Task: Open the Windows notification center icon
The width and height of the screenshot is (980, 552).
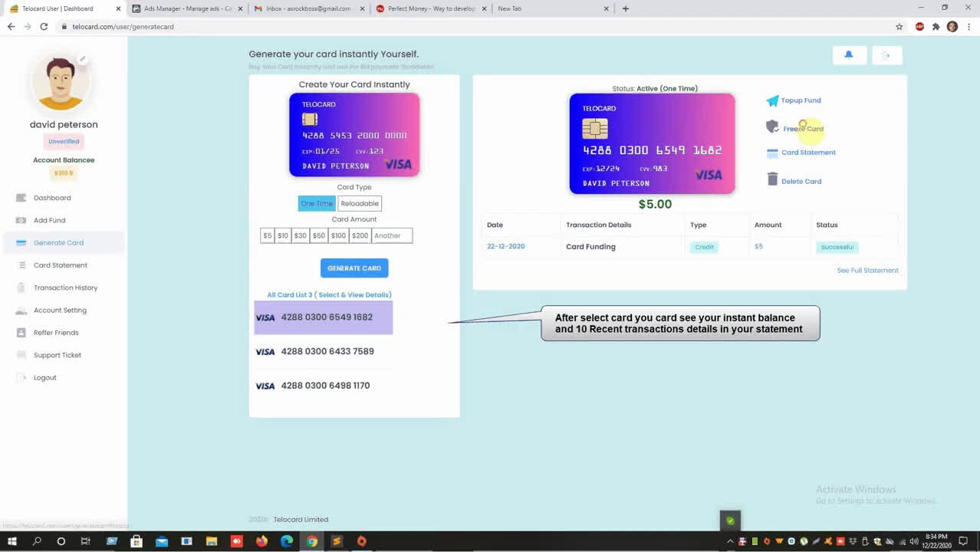Action: click(x=963, y=541)
